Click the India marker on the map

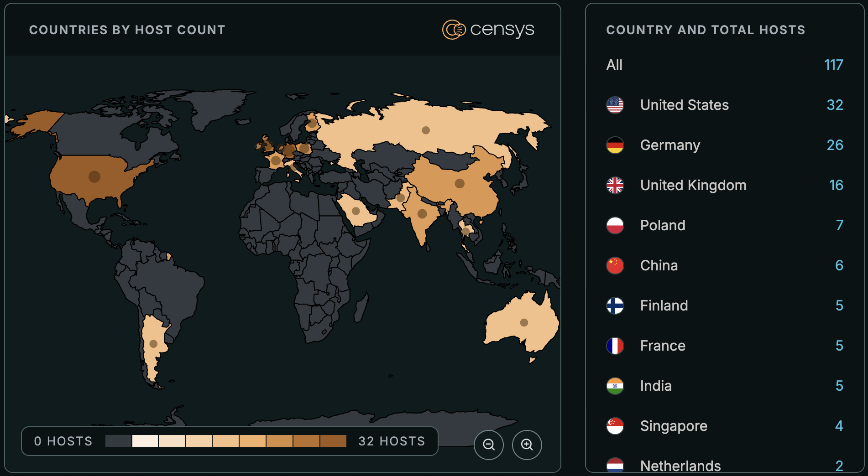coord(422,213)
